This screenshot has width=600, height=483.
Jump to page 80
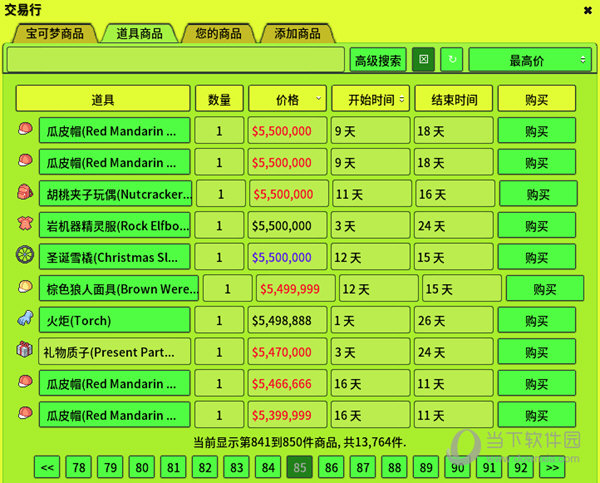tap(142, 467)
